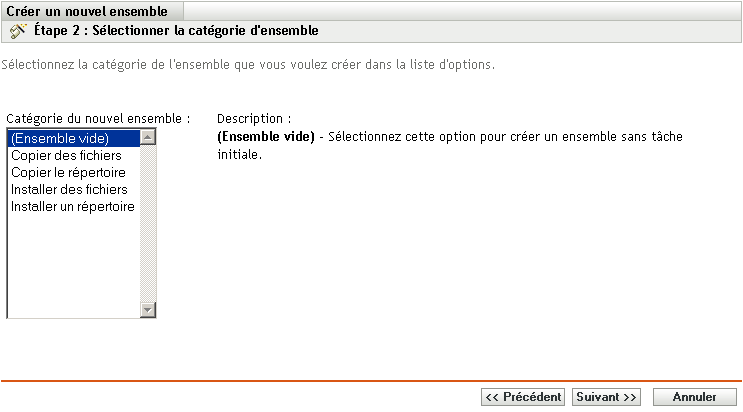Choose "Installer un répertoire" list entry
Screen dimensions: 743x412
[x=72, y=206]
